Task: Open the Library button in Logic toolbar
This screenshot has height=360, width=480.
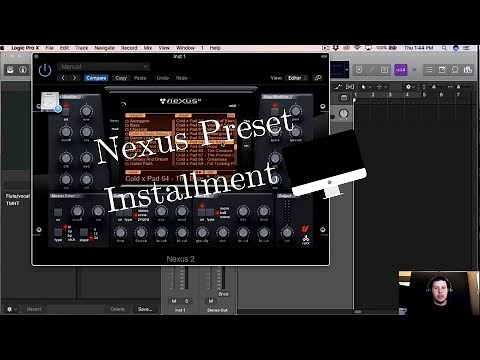Action: (x=10, y=70)
